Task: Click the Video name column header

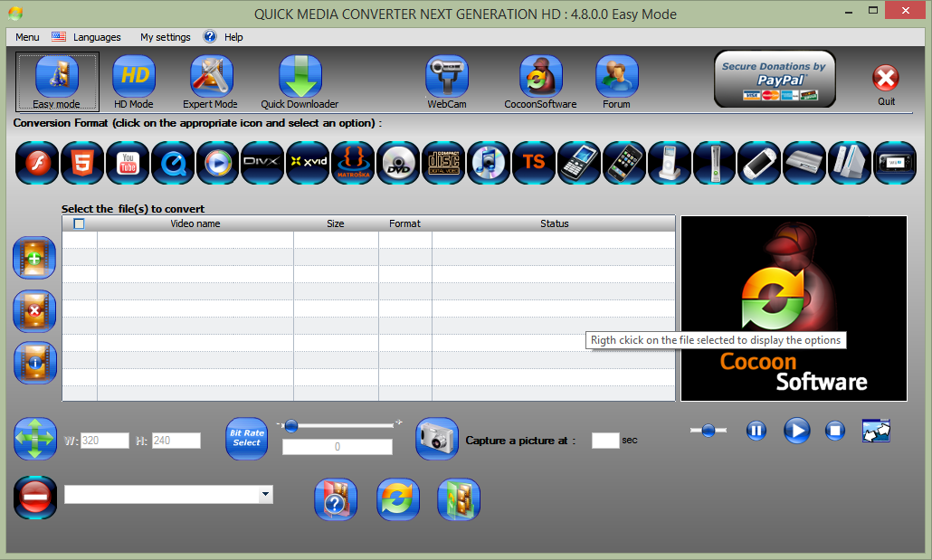Action: (x=195, y=223)
